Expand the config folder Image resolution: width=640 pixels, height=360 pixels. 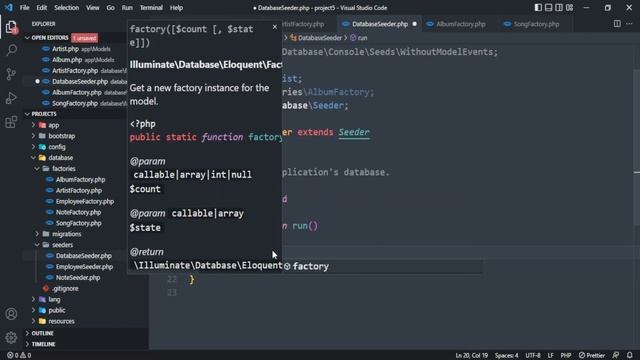(57, 147)
